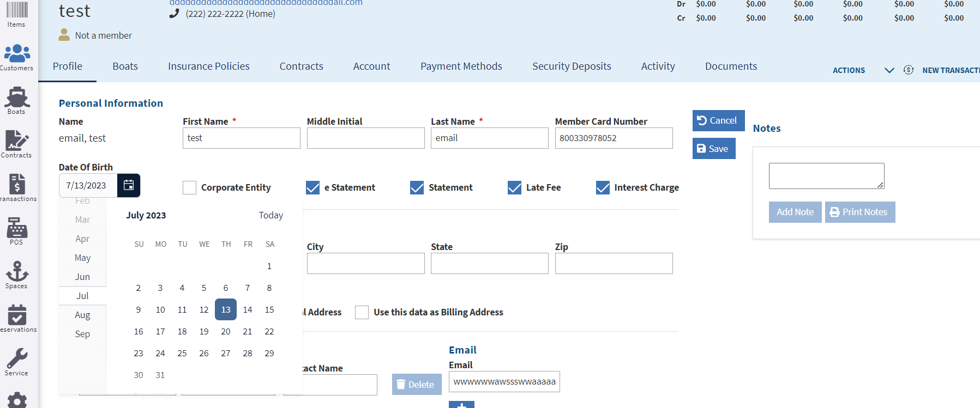The height and width of the screenshot is (408, 980).
Task: Open the POS register icon
Action: (x=17, y=231)
